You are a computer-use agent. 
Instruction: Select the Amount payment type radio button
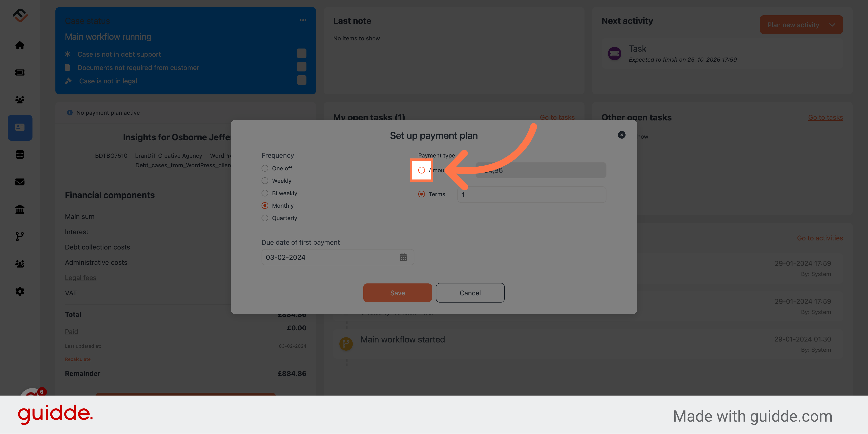coord(421,170)
